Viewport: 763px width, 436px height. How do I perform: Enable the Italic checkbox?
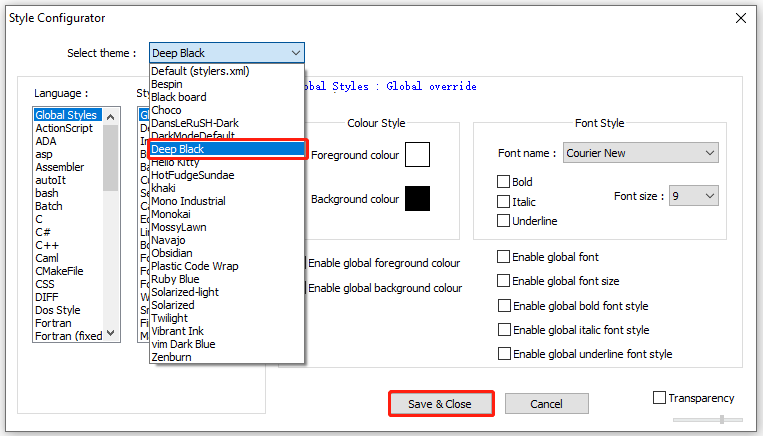click(503, 201)
